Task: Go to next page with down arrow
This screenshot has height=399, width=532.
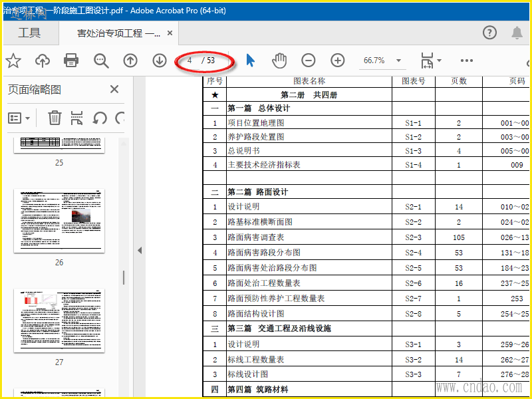Action: pos(160,61)
